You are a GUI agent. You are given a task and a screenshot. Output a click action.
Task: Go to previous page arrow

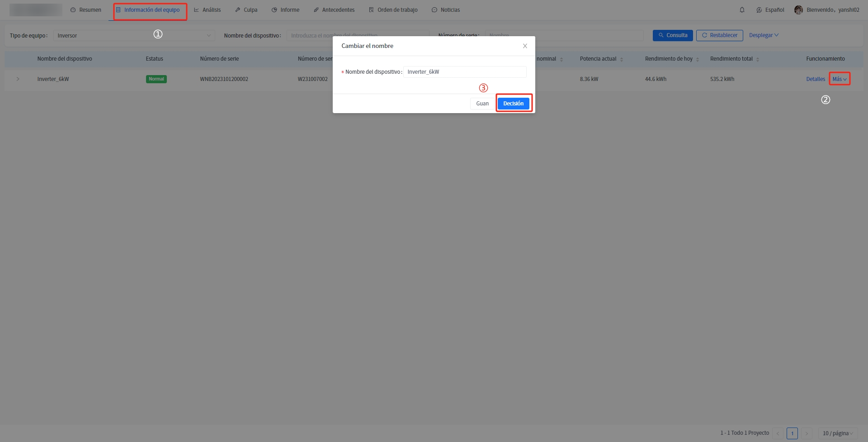coord(778,433)
